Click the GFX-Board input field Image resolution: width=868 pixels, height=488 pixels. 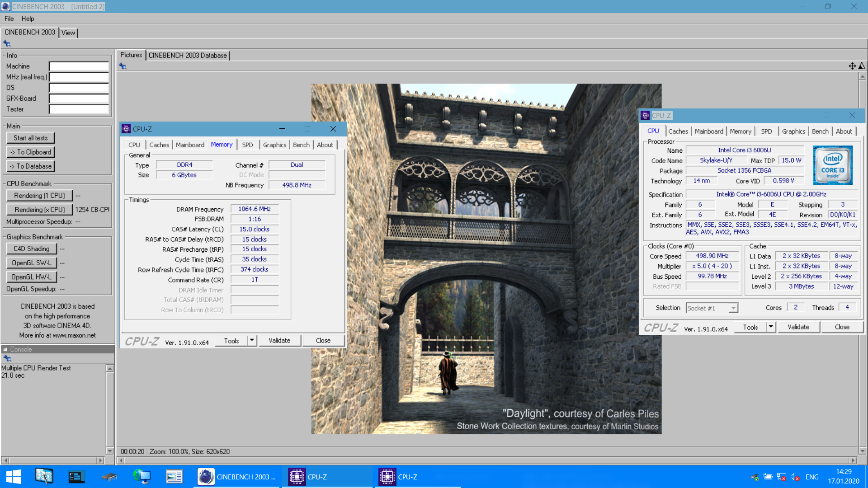(79, 98)
